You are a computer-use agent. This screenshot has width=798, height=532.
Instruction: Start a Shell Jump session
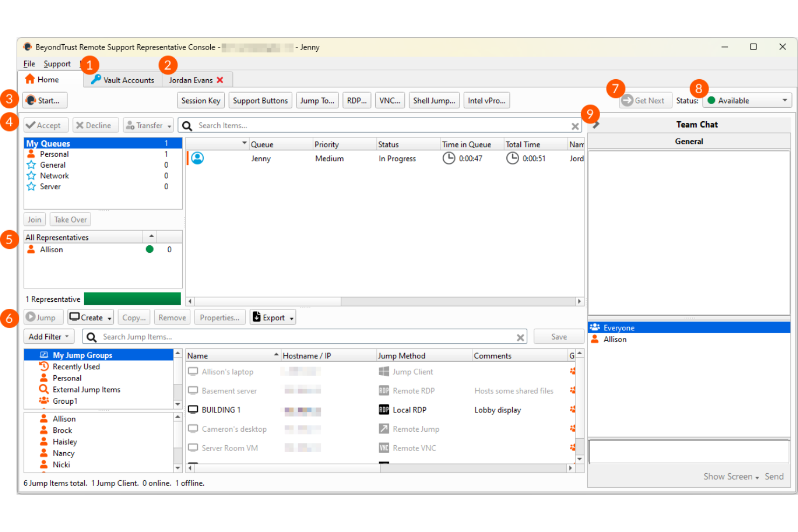point(434,100)
